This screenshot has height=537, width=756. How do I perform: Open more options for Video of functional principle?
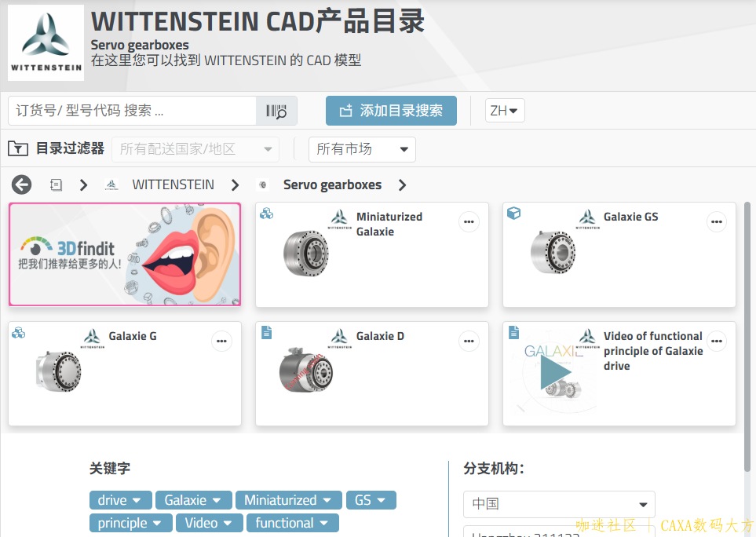[717, 341]
